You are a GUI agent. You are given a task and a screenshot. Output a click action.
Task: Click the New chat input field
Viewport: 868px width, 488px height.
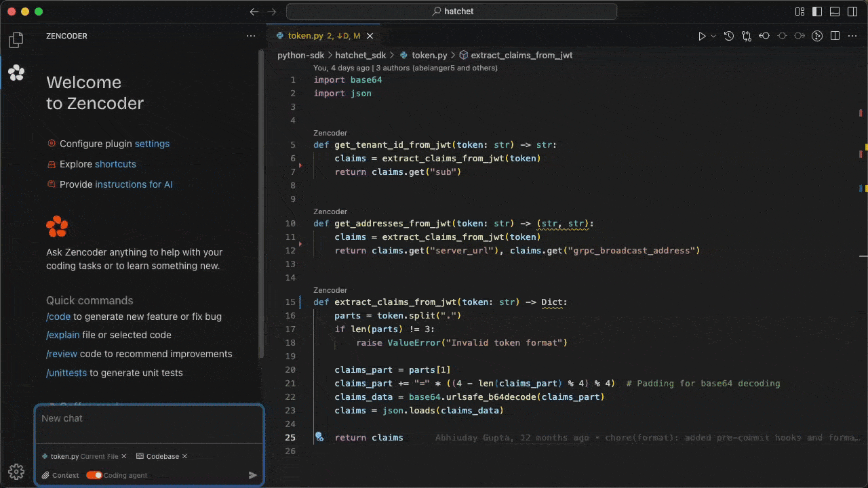[x=149, y=425]
